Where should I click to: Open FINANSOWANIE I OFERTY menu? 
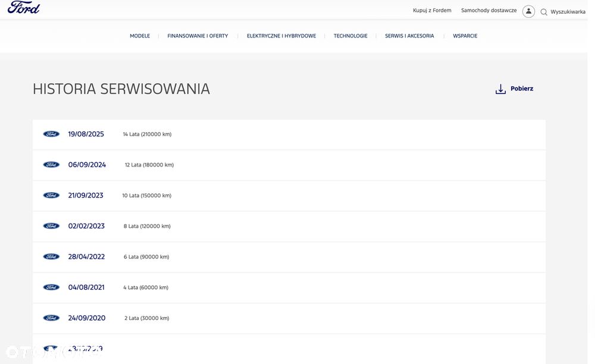pos(198,36)
